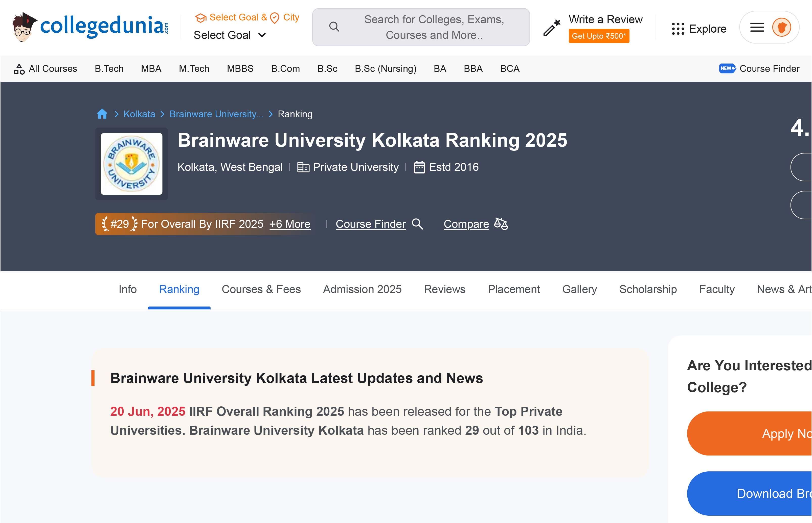The height and width of the screenshot is (523, 812).
Task: Click the Write a Review pencil icon
Action: (552, 28)
